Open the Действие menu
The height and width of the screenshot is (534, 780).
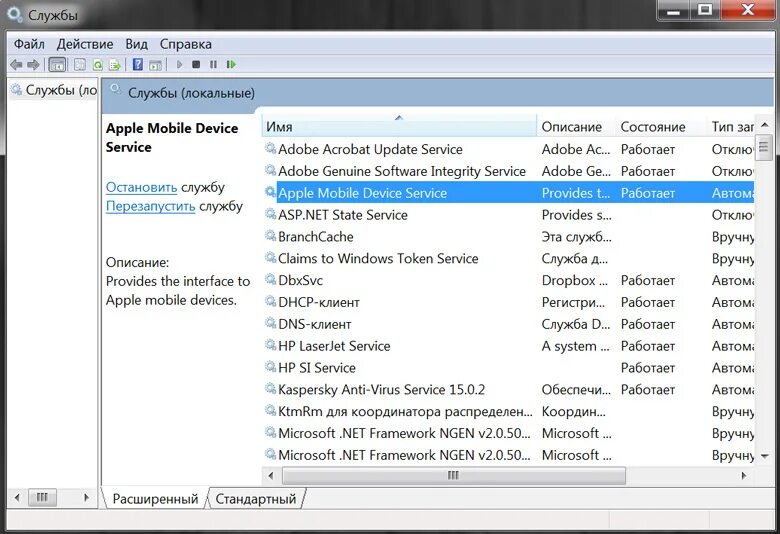pyautogui.click(x=85, y=44)
